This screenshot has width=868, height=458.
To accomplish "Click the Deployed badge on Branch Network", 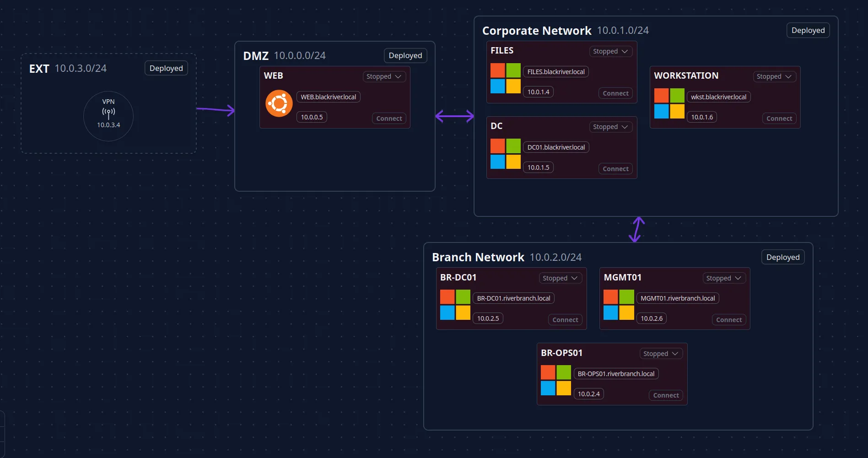I will pyautogui.click(x=783, y=257).
